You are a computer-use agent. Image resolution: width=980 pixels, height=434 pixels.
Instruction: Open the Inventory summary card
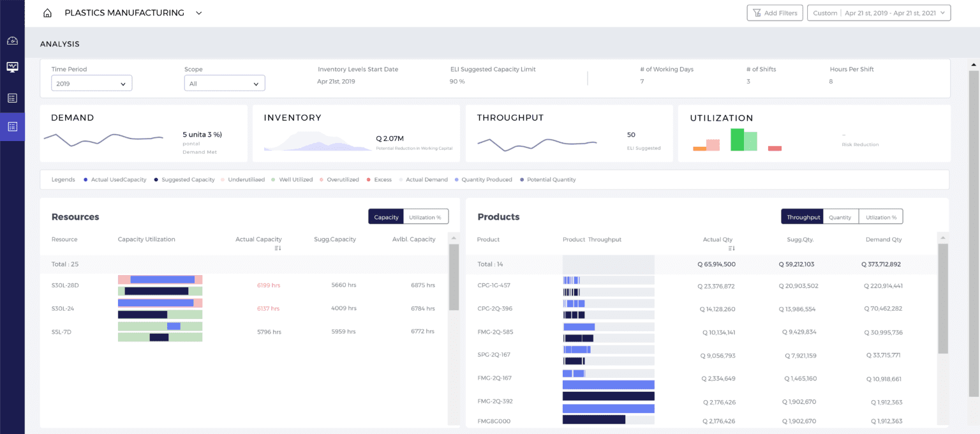pos(356,133)
